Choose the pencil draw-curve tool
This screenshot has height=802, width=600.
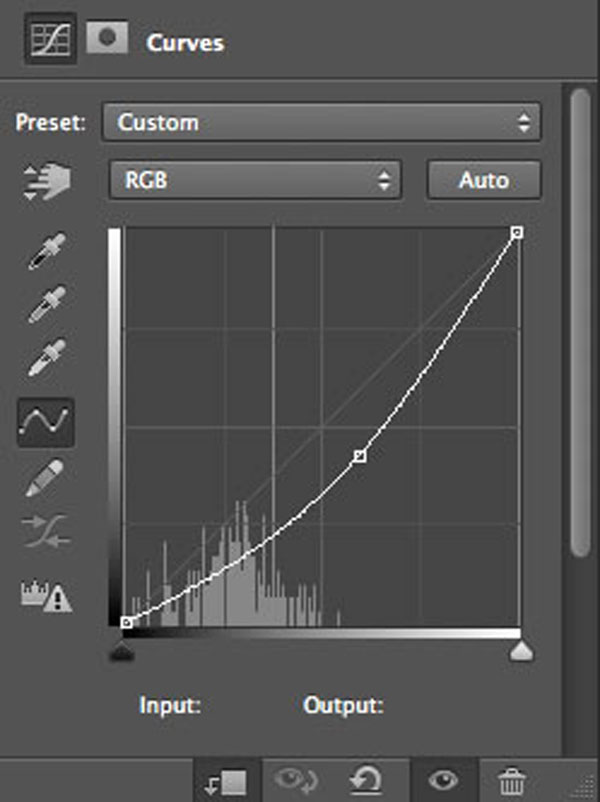point(45,477)
